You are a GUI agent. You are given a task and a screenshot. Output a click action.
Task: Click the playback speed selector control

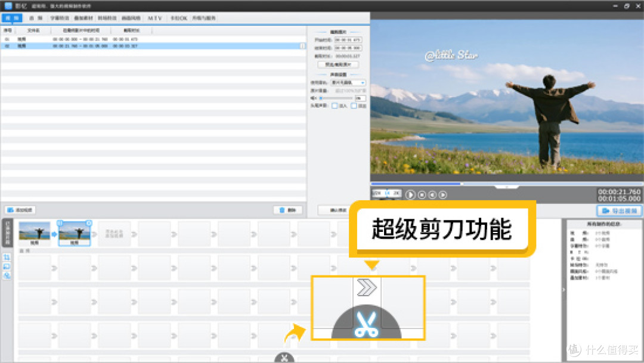point(386,193)
